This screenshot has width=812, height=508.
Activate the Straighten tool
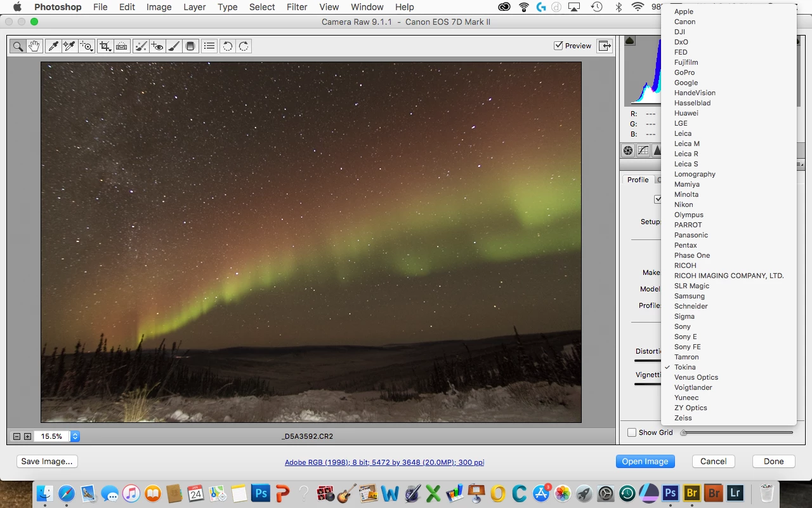click(x=122, y=46)
